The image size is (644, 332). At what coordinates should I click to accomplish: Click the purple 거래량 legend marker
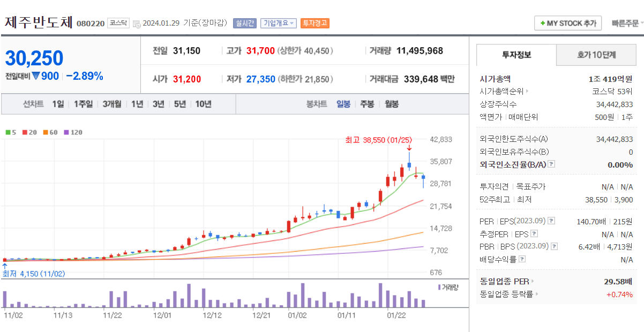439,287
